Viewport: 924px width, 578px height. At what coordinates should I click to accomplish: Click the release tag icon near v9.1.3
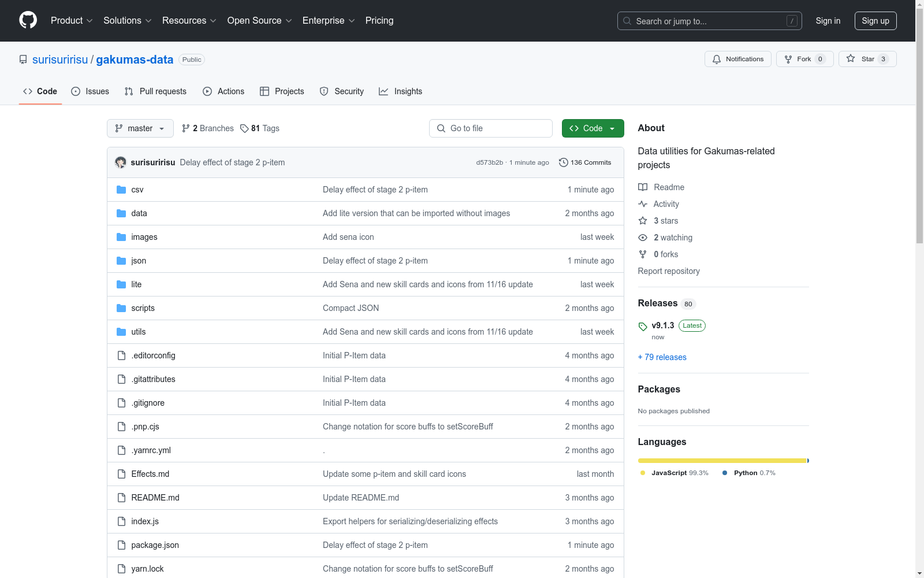[x=643, y=327]
